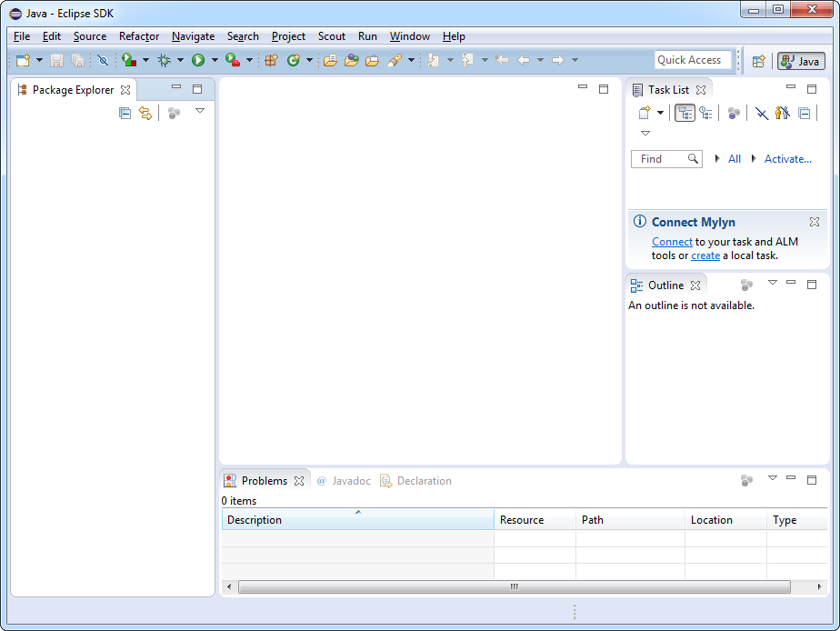
Task: Open the Search dropdown arrow
Action: click(411, 60)
